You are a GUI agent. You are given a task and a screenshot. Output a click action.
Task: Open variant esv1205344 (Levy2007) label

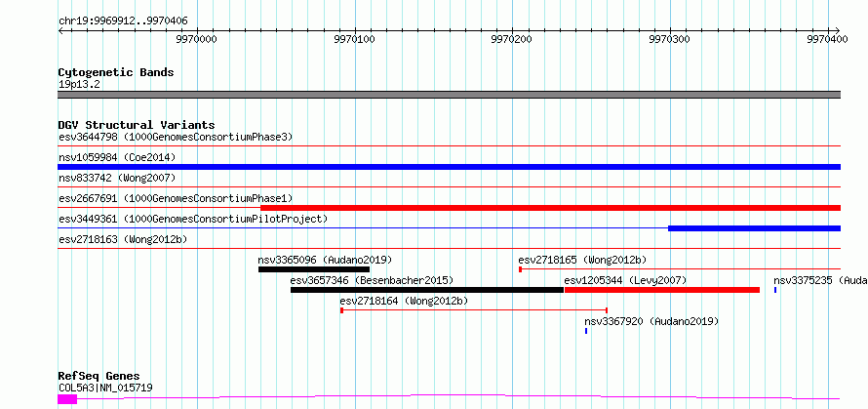click(625, 280)
